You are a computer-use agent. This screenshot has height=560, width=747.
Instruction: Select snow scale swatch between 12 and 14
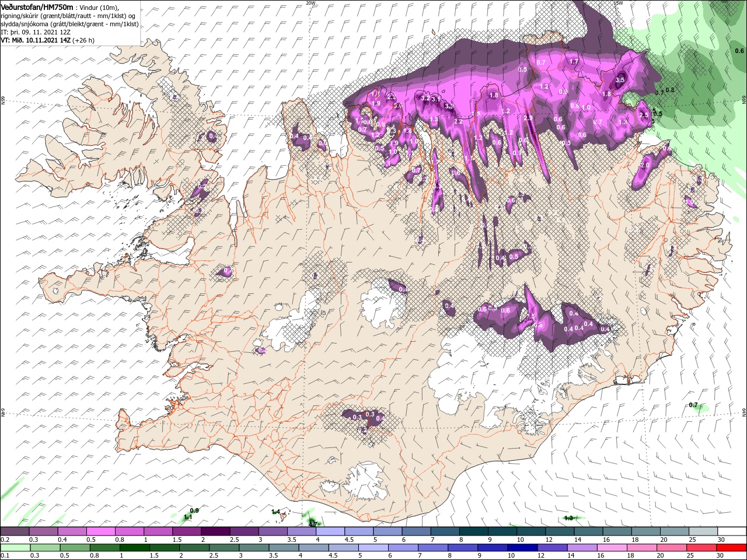click(558, 531)
